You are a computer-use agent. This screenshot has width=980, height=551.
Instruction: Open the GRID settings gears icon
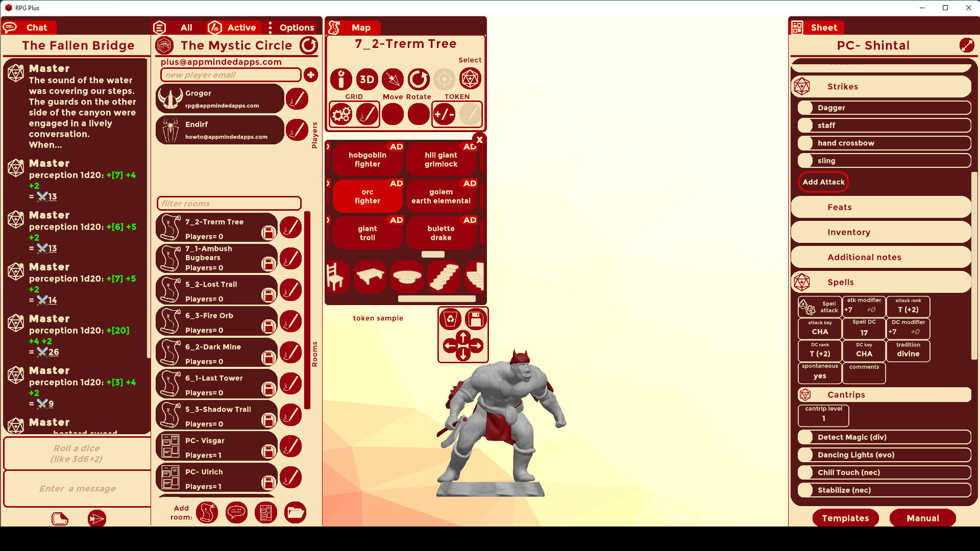click(x=341, y=114)
